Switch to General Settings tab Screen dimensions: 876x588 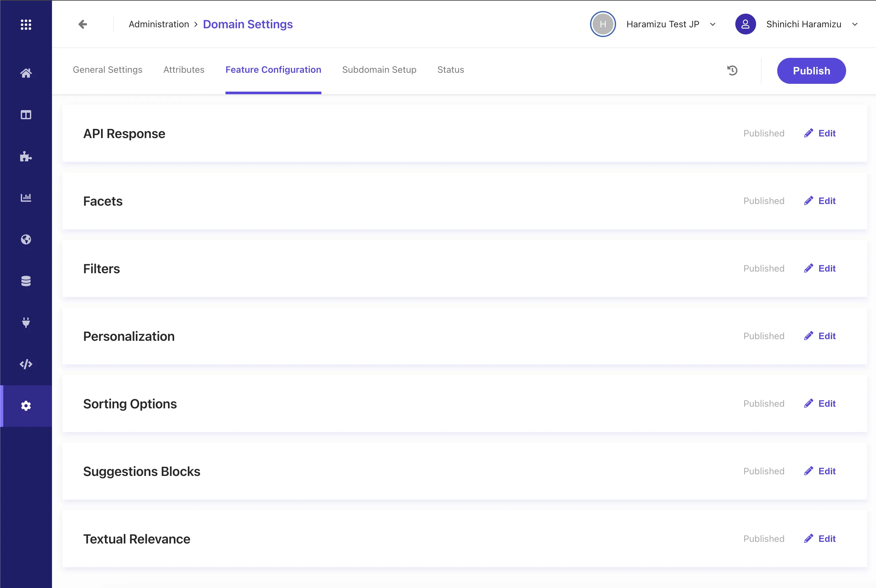pyautogui.click(x=107, y=70)
